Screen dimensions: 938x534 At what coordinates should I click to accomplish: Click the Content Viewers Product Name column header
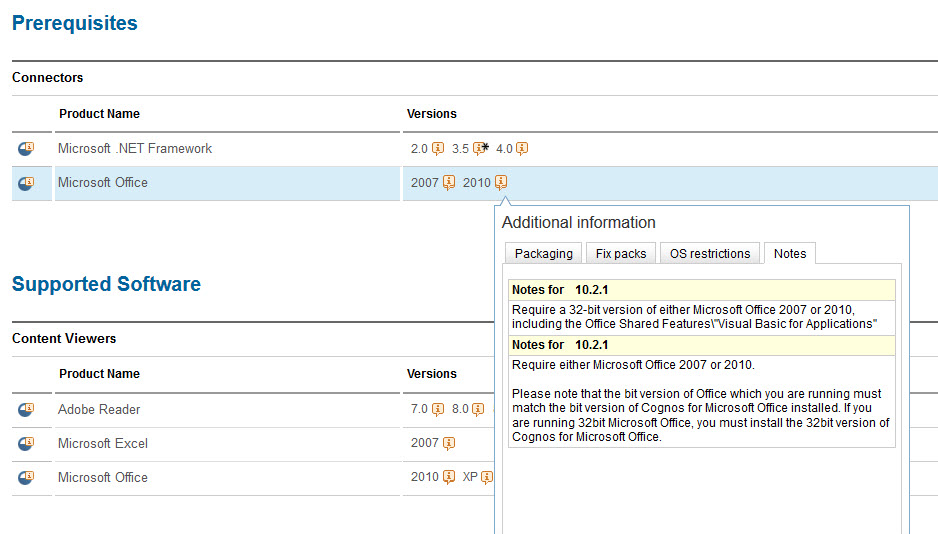99,374
